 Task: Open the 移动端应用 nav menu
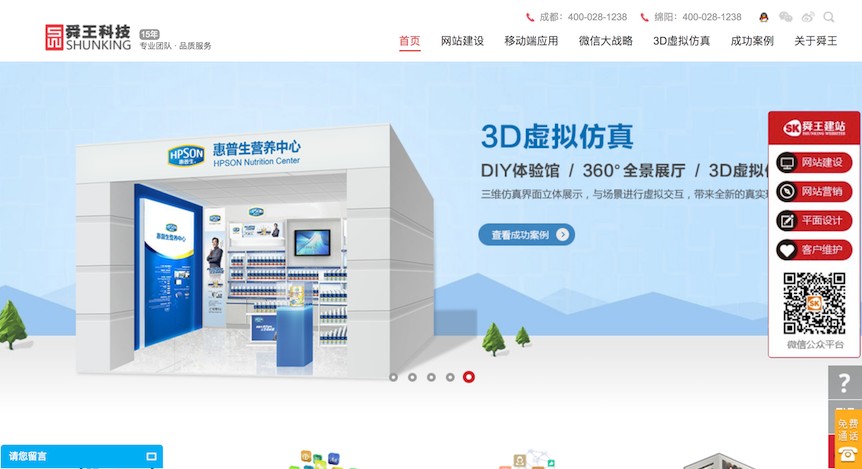(531, 41)
